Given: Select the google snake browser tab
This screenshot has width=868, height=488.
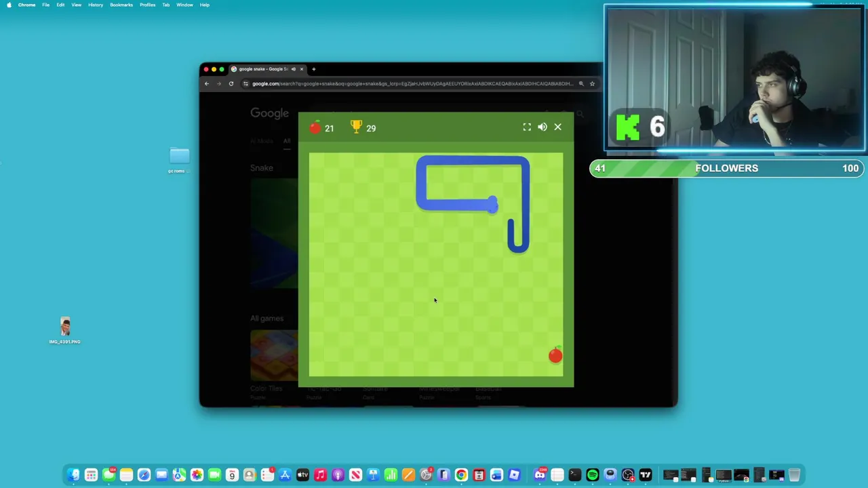Looking at the screenshot, I should (x=268, y=68).
